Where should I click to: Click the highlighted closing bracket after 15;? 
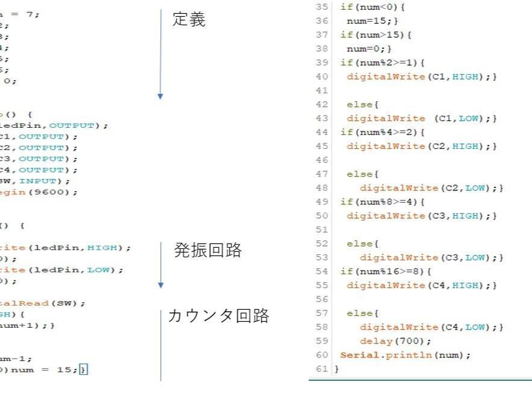coord(83,369)
